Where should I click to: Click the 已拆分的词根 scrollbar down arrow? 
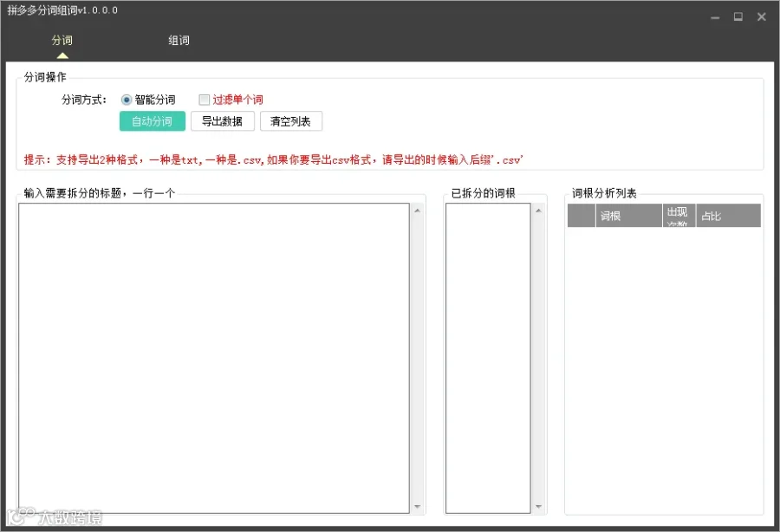(538, 507)
